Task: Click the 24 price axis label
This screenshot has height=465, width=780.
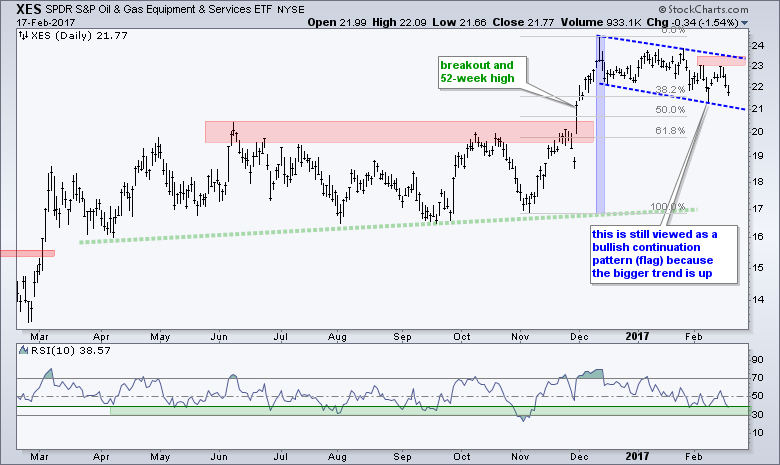Action: (x=758, y=46)
